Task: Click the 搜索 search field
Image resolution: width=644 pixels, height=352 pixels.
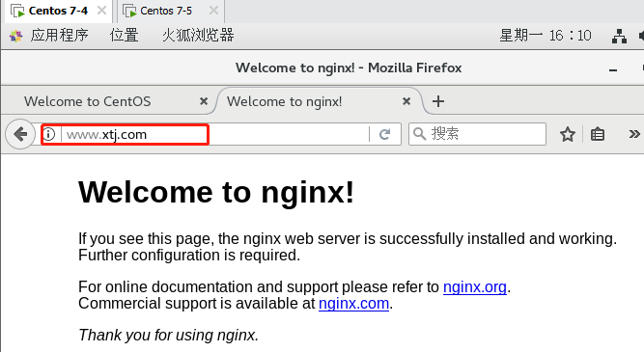Action: [x=477, y=134]
